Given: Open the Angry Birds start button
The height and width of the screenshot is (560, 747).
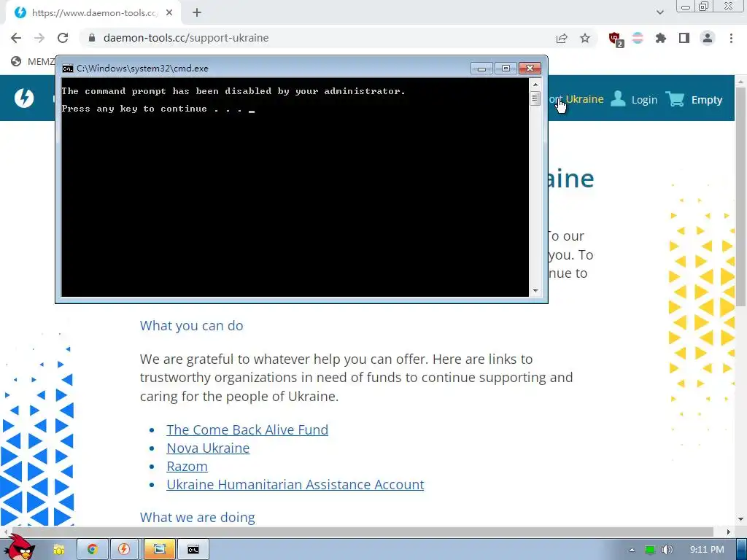Looking at the screenshot, I should pos(20,548).
